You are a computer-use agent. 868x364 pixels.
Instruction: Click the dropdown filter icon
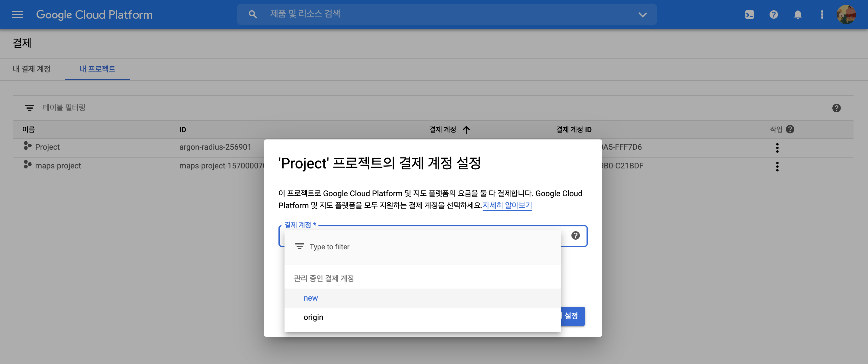coord(299,247)
